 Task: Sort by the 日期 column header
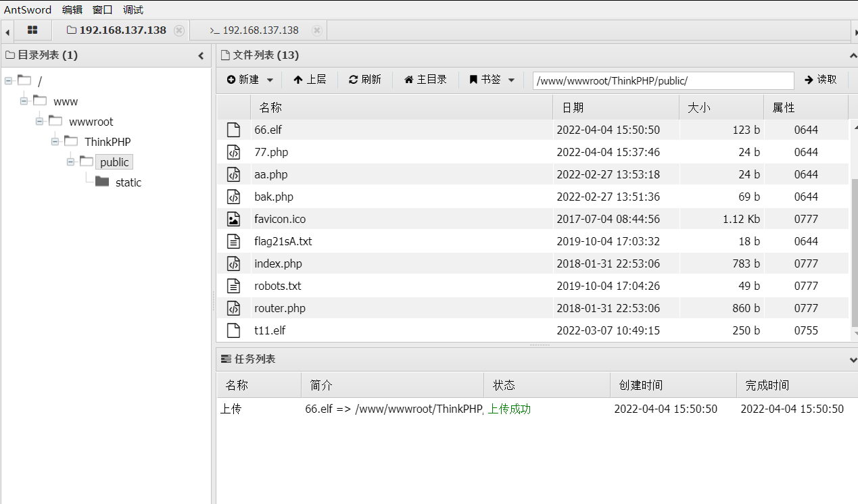tap(616, 107)
